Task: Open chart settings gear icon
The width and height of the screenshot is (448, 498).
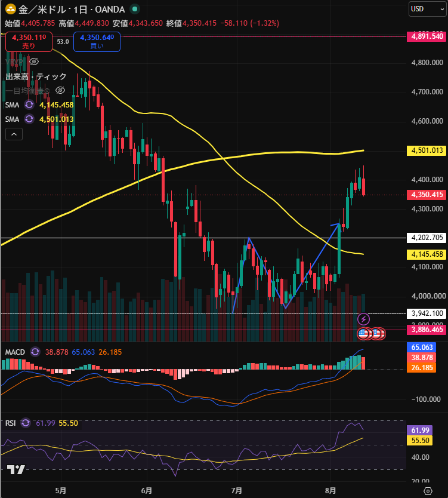Action: point(428,491)
